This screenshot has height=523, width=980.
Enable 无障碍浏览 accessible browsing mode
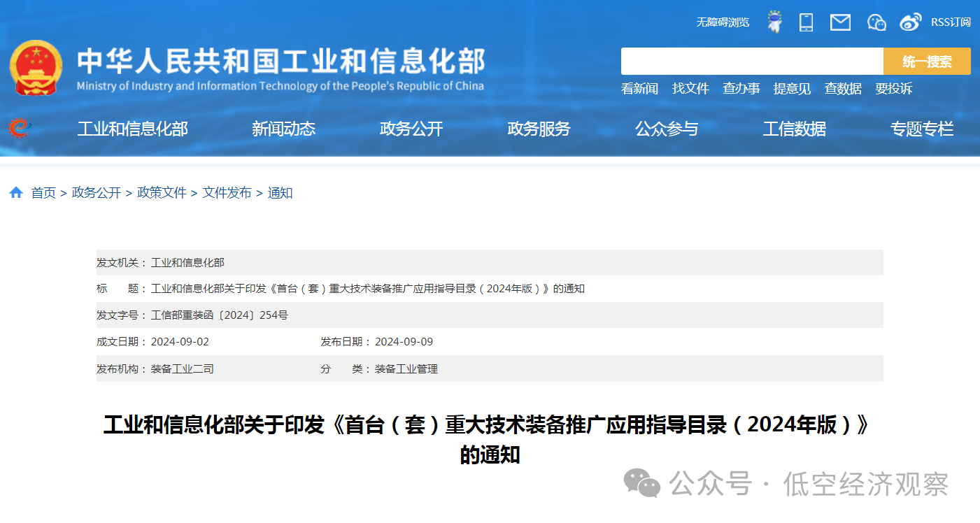tap(722, 22)
